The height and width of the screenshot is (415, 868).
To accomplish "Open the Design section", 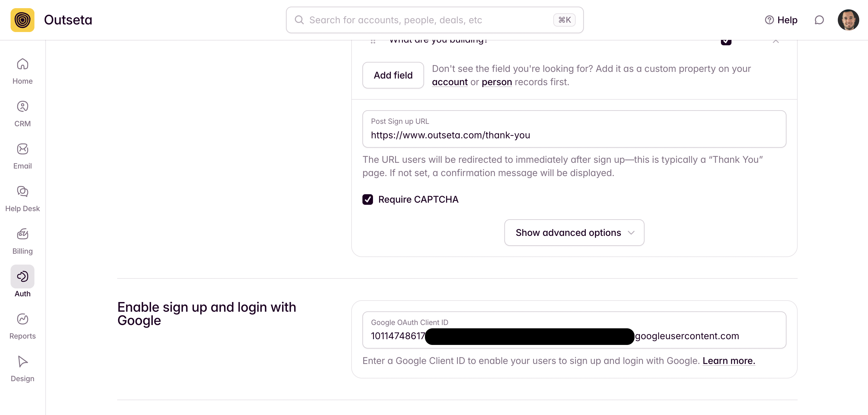I will pos(23,368).
